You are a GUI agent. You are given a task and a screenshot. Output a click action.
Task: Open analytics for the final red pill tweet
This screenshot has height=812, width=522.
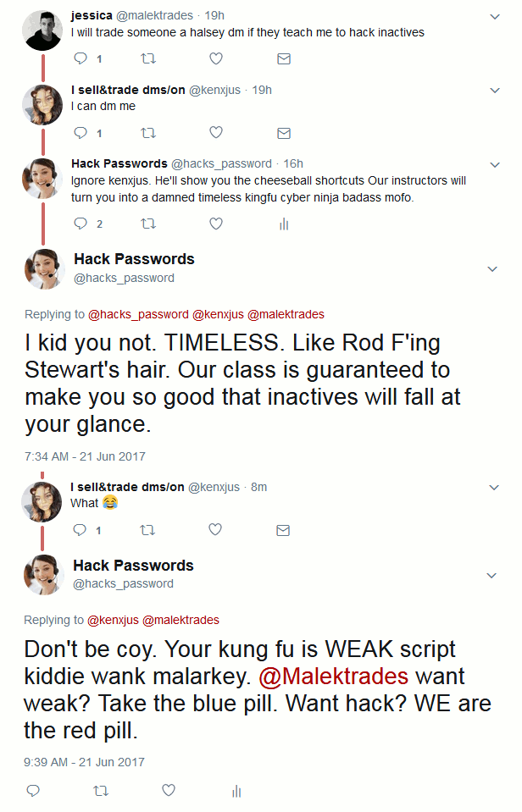(x=236, y=791)
